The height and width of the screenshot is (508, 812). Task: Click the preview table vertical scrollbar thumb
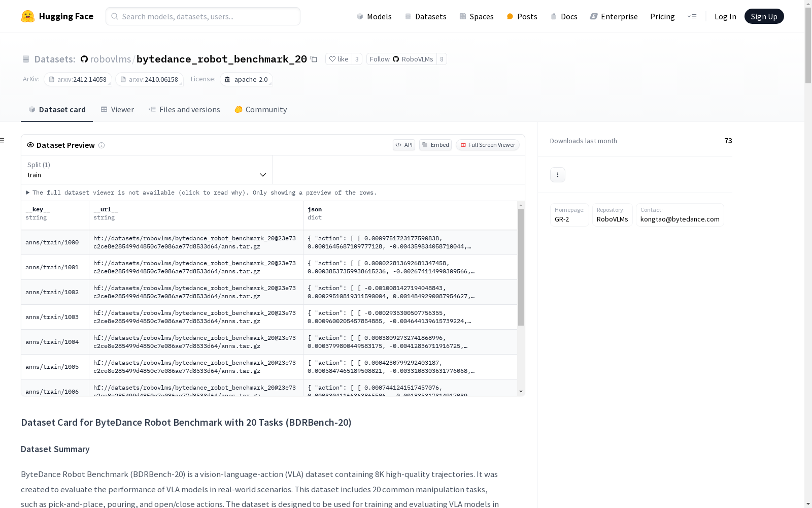point(521,267)
